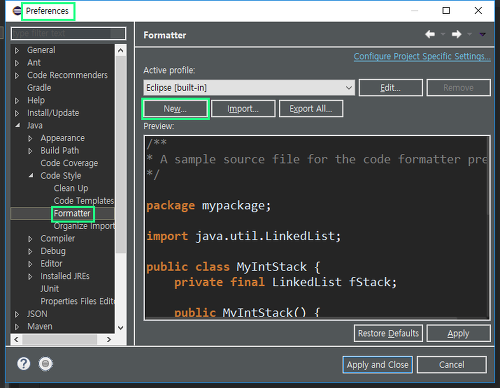Click the tree horizontal scrollbar thumb

[x=60, y=339]
